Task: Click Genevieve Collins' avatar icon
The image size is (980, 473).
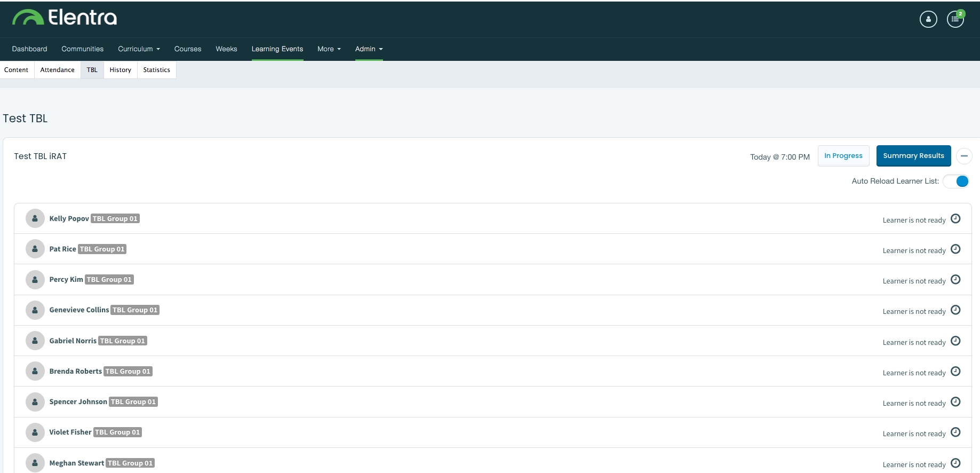Action: tap(35, 310)
